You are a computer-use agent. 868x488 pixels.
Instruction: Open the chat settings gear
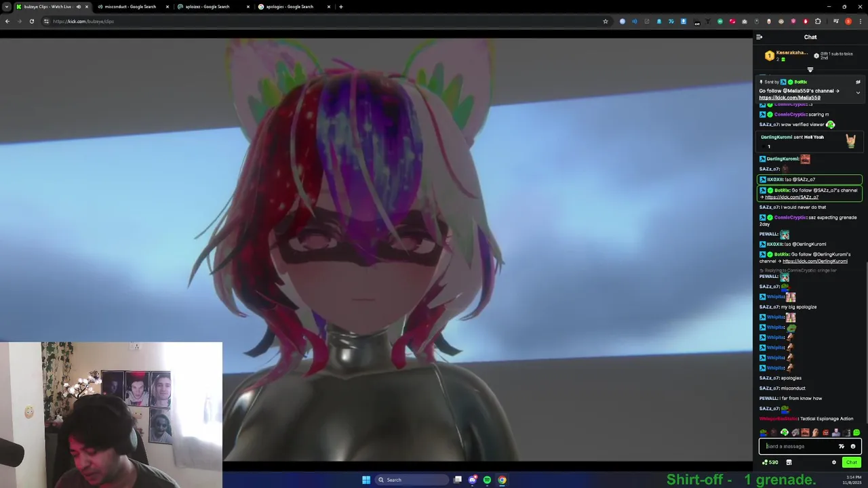point(834,462)
